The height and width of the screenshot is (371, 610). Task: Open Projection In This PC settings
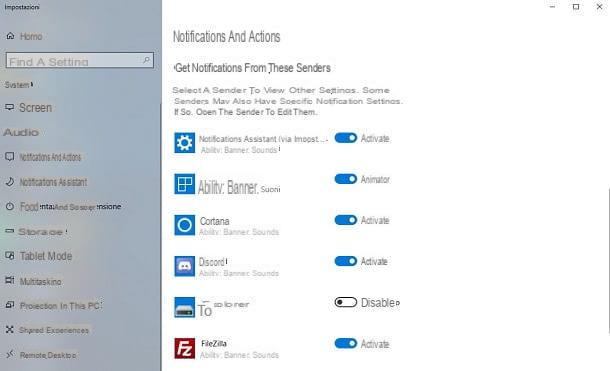[61, 306]
